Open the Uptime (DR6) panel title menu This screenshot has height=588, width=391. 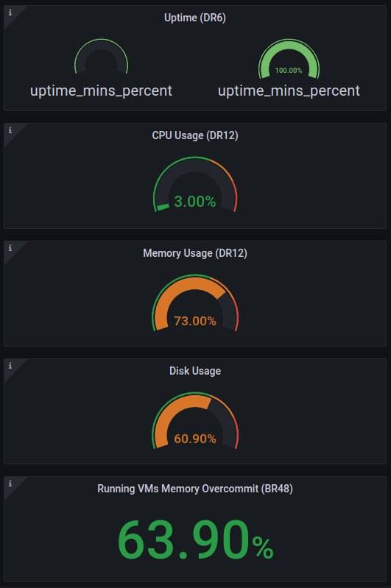195,18
